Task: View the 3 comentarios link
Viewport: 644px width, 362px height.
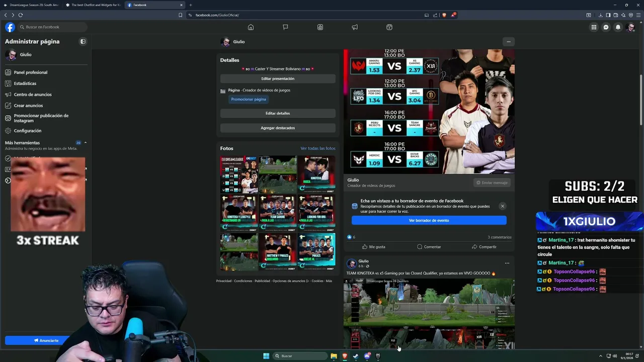Action: (x=500, y=237)
